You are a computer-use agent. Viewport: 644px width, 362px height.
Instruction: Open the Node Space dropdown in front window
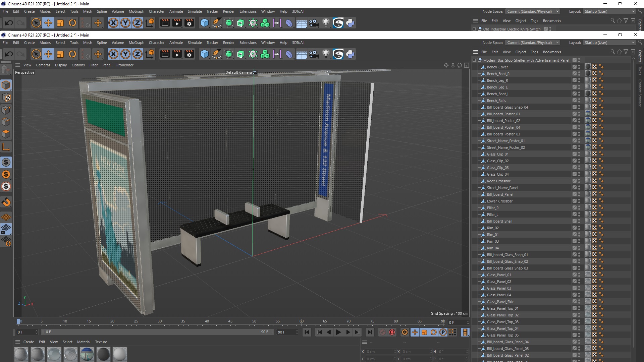pyautogui.click(x=533, y=43)
